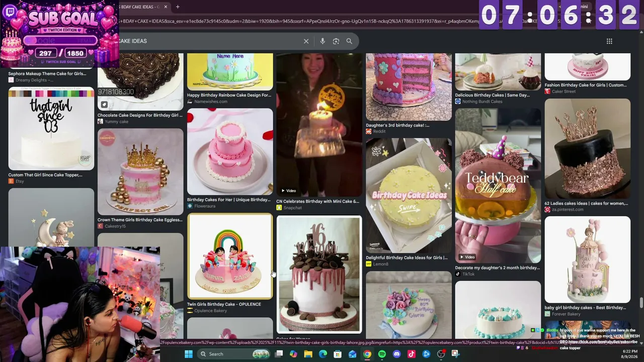Visit the Forever Bakery source link
Screen dimensions: 644x362
tap(562, 314)
